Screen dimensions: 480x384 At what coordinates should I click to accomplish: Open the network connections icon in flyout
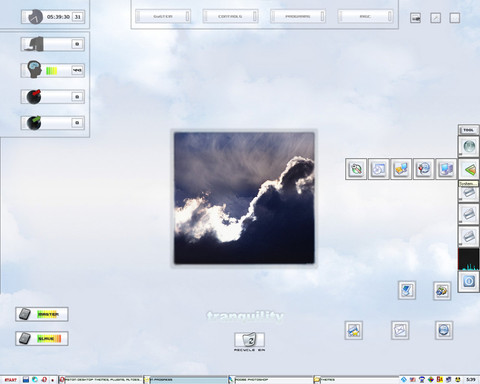pyautogui.click(x=401, y=169)
